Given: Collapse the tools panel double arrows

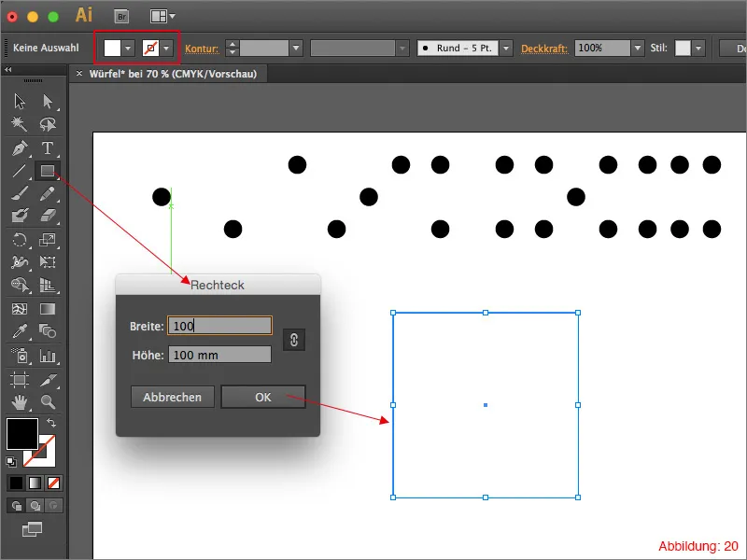Looking at the screenshot, I should coord(8,69).
